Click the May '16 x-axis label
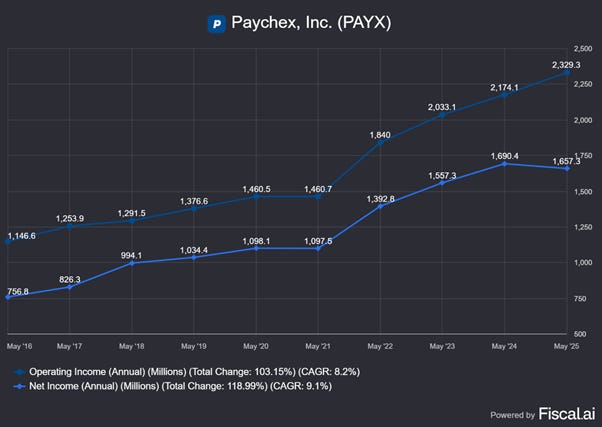This screenshot has height=427, width=602. [x=19, y=346]
